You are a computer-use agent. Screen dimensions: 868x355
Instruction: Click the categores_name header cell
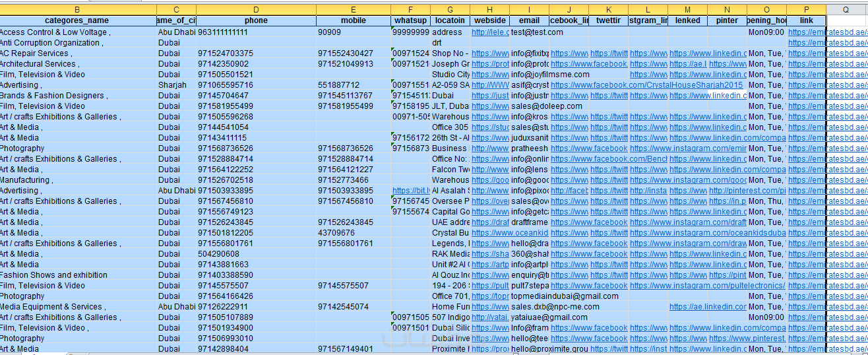tap(78, 20)
